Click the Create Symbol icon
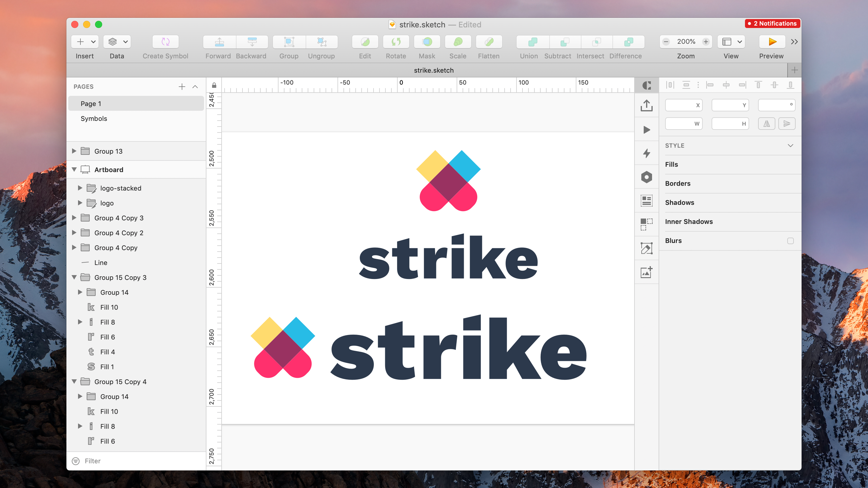868x488 pixels. click(165, 42)
